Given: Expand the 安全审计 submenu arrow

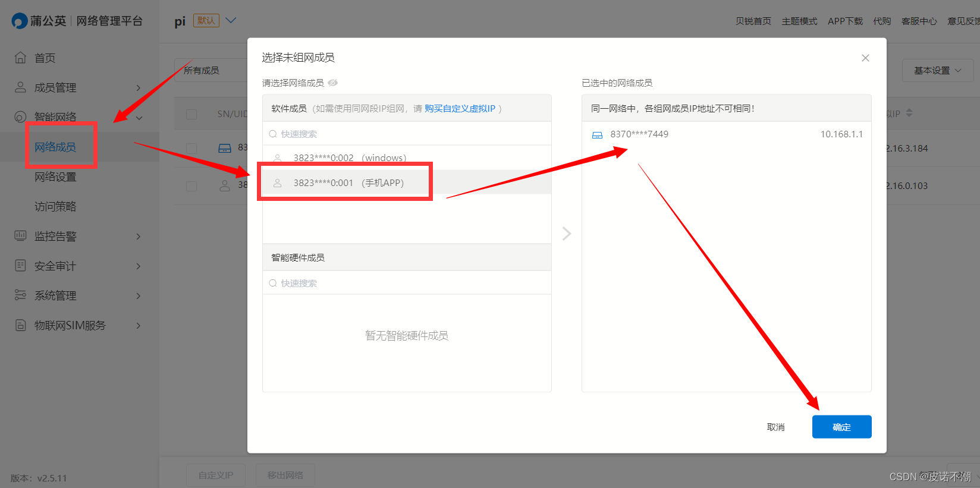Looking at the screenshot, I should pyautogui.click(x=139, y=266).
